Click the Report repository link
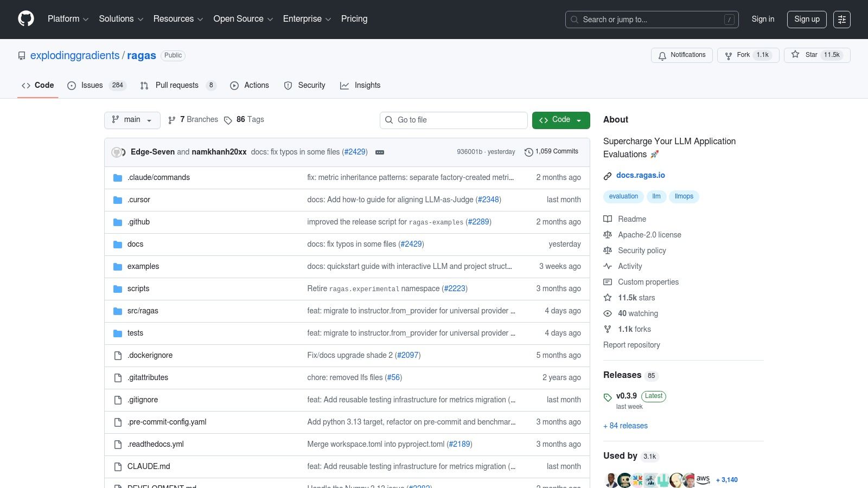 [631, 345]
